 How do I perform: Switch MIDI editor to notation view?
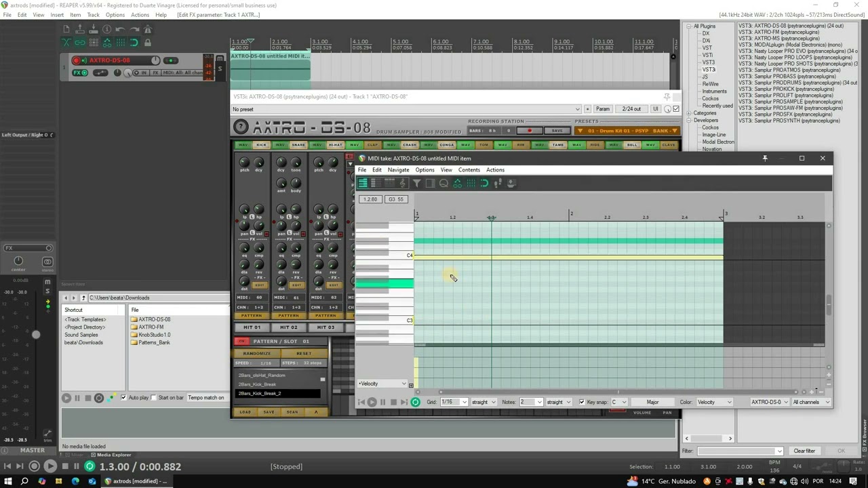click(x=403, y=183)
